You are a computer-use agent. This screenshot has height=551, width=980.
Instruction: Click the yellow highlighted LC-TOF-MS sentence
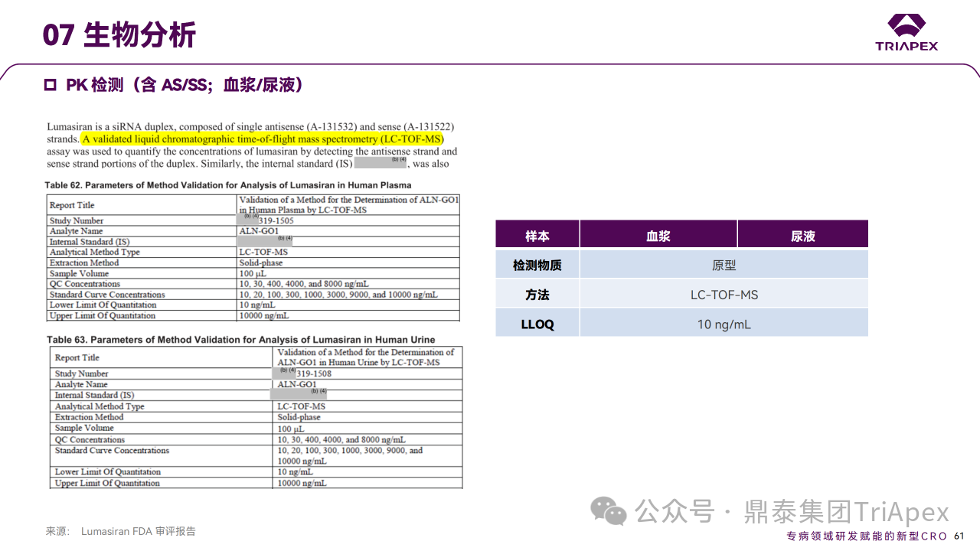[263, 139]
